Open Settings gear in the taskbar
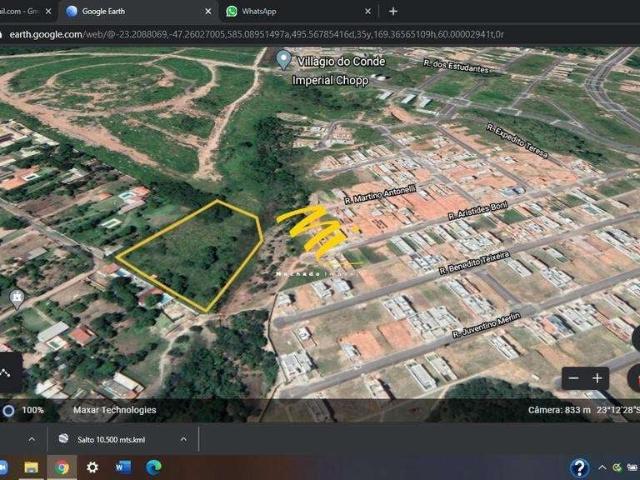The width and height of the screenshot is (640, 480). point(92,467)
